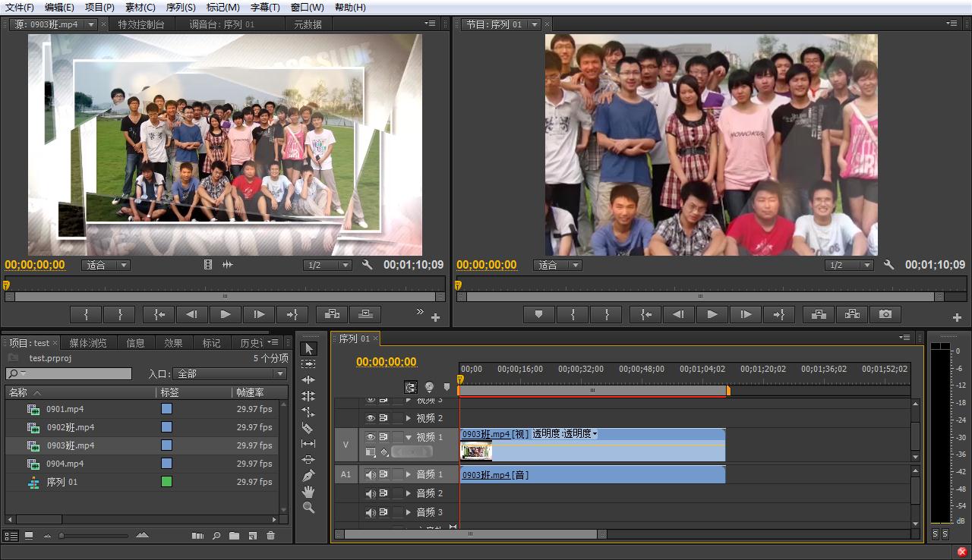Click the Export Frame camera icon
The height and width of the screenshot is (560, 972).
[x=885, y=314]
